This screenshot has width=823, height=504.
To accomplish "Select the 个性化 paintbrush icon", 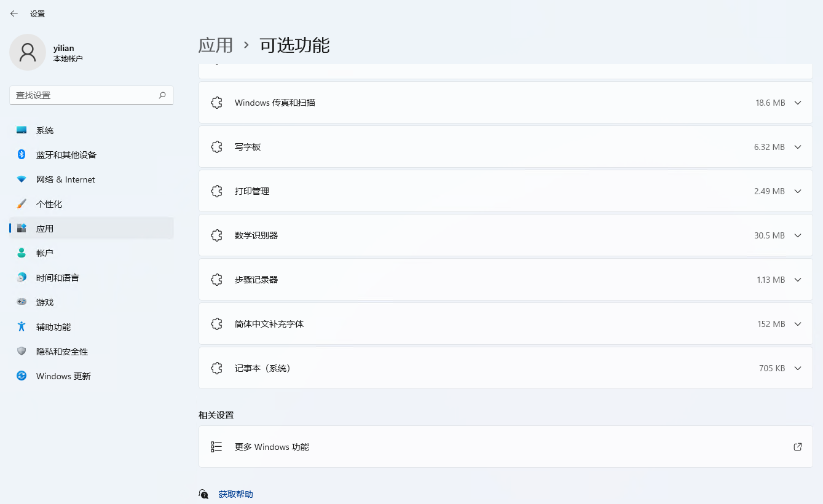I will [22, 204].
